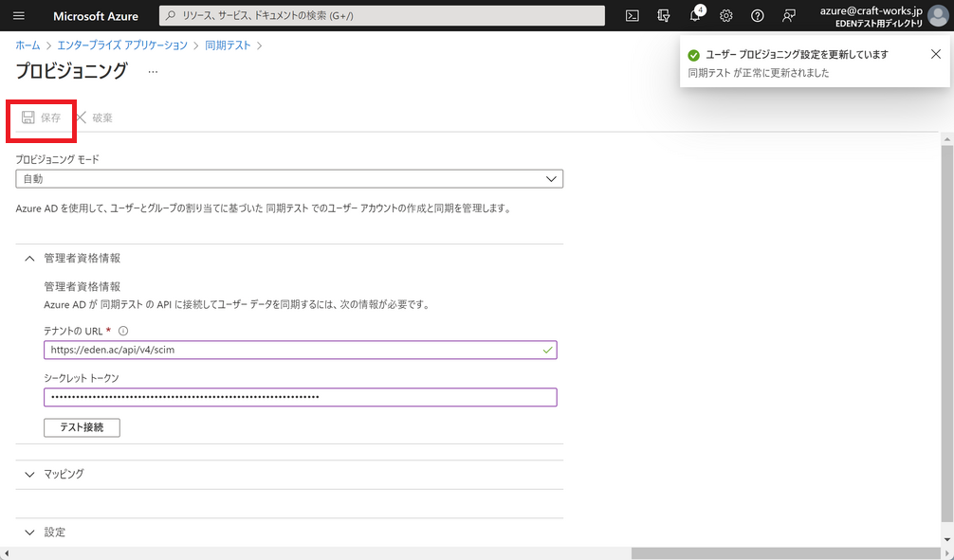Click the green success check in notification
The width and height of the screenshot is (954, 560).
(693, 55)
